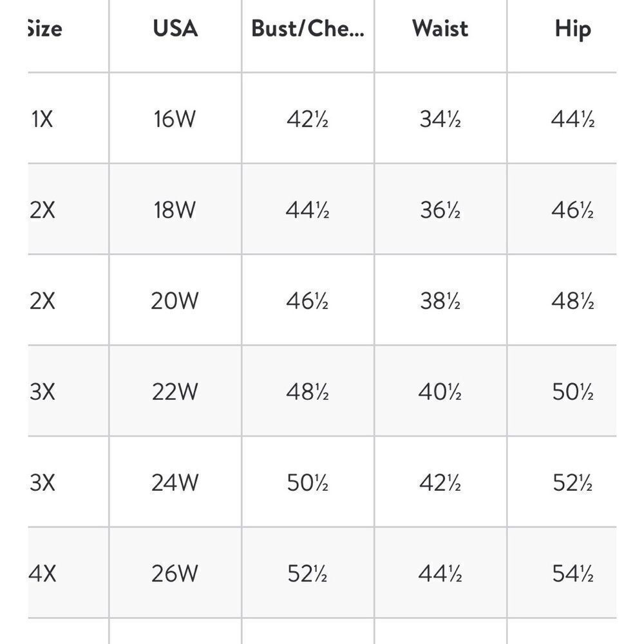This screenshot has height=644, width=644.
Task: Select the 24W USA size cell
Action: (x=175, y=482)
